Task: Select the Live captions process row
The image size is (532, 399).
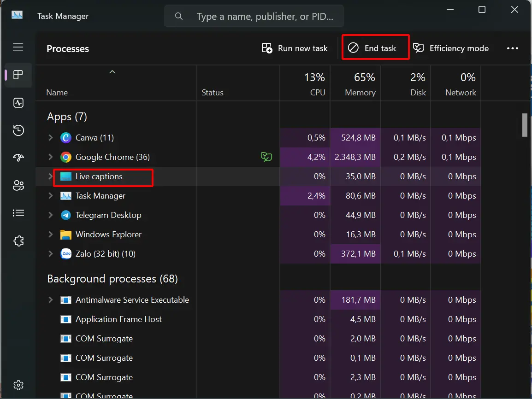Action: pos(258,176)
